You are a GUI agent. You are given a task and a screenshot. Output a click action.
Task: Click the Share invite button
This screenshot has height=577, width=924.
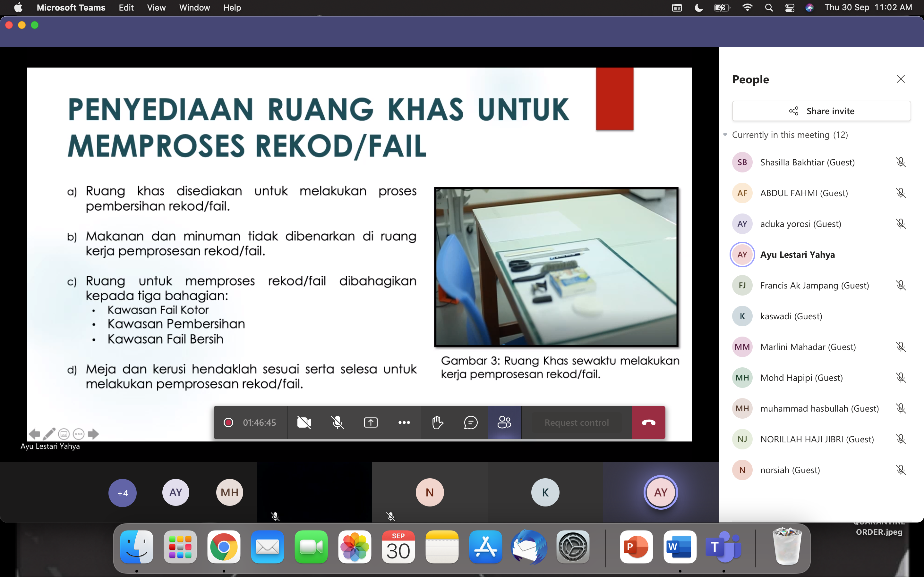pyautogui.click(x=821, y=111)
